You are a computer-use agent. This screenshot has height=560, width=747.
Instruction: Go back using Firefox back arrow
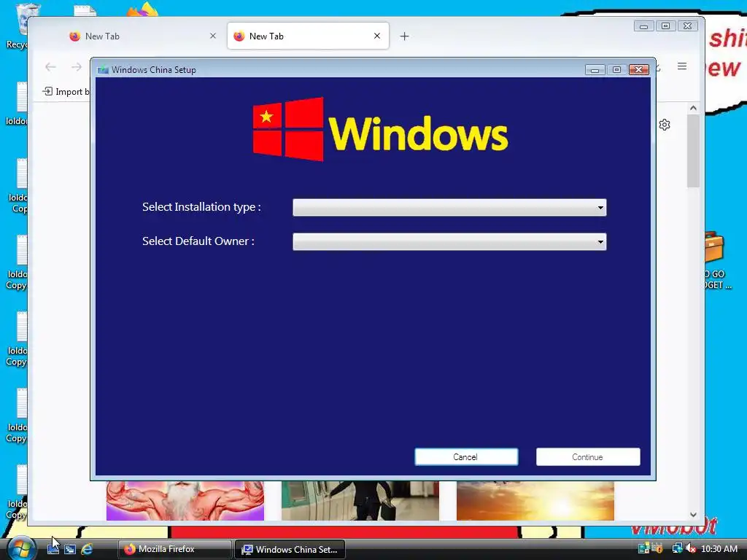50,66
